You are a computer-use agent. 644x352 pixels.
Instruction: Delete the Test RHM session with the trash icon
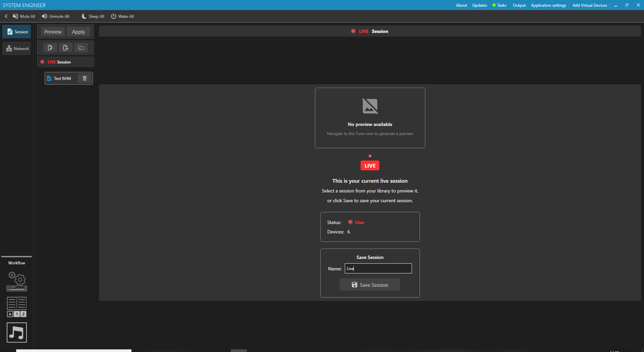[x=85, y=78]
